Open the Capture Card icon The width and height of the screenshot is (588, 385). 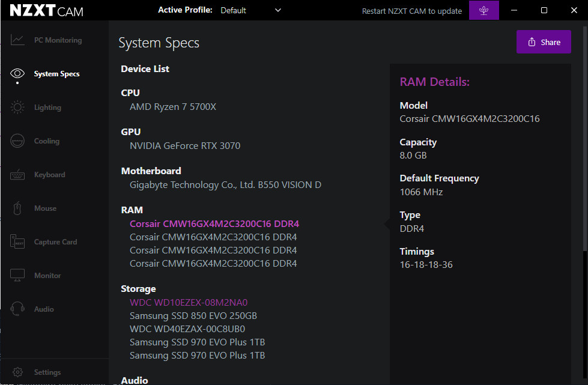coord(17,242)
